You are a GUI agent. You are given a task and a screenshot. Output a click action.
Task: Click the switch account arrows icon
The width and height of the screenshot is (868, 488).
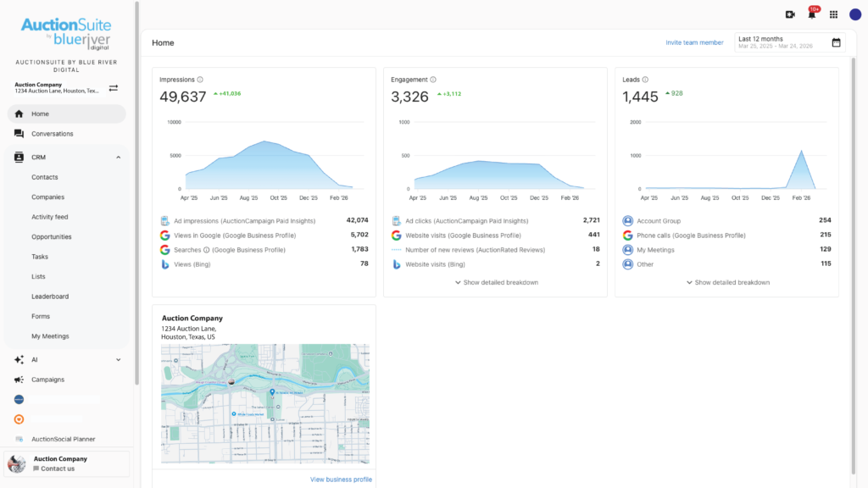point(114,88)
